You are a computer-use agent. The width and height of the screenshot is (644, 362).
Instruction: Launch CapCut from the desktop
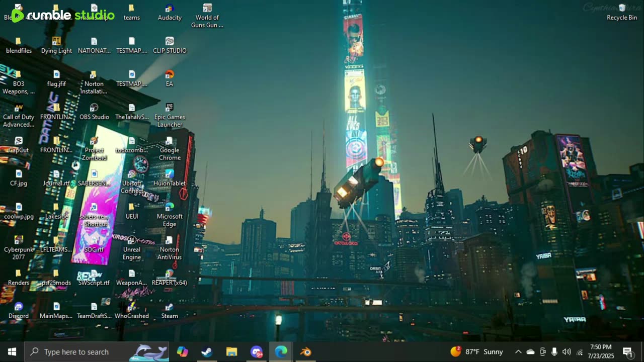click(19, 145)
